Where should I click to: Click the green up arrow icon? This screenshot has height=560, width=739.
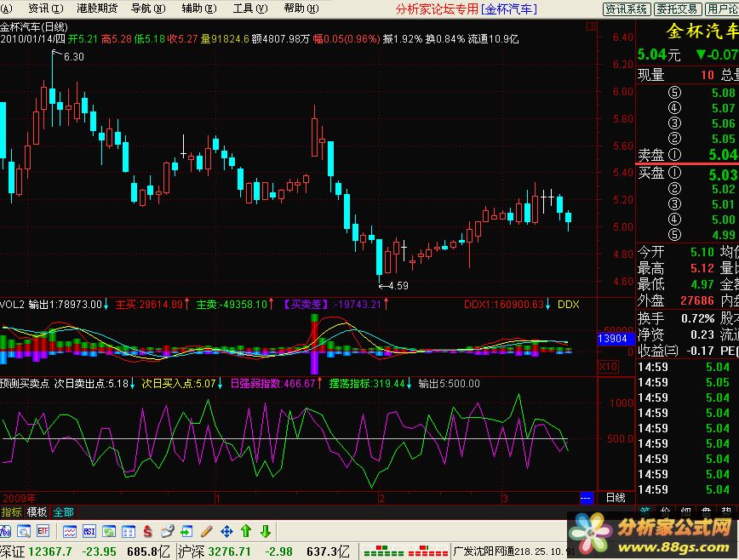(x=246, y=532)
